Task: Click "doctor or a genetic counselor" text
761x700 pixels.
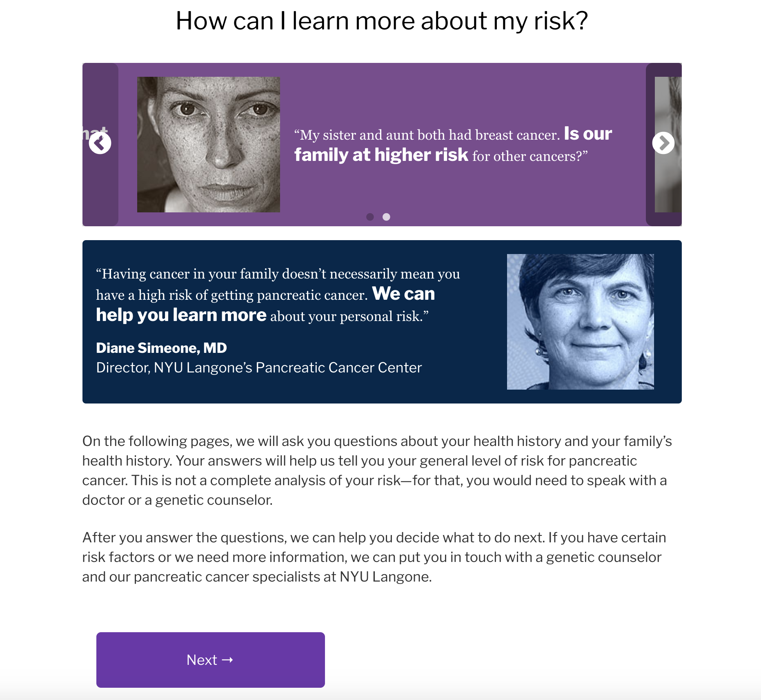Action: click(x=177, y=500)
